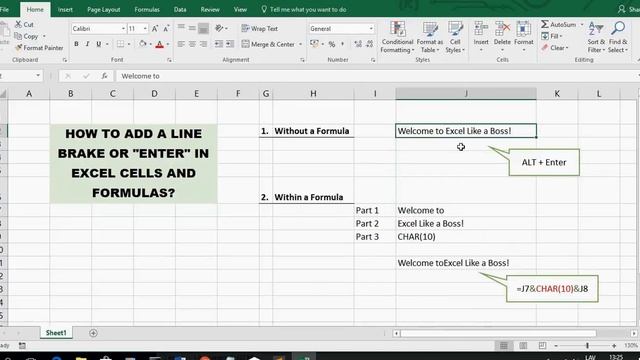The height and width of the screenshot is (360, 640).
Task: Switch to the Formulas tab
Action: 147,9
